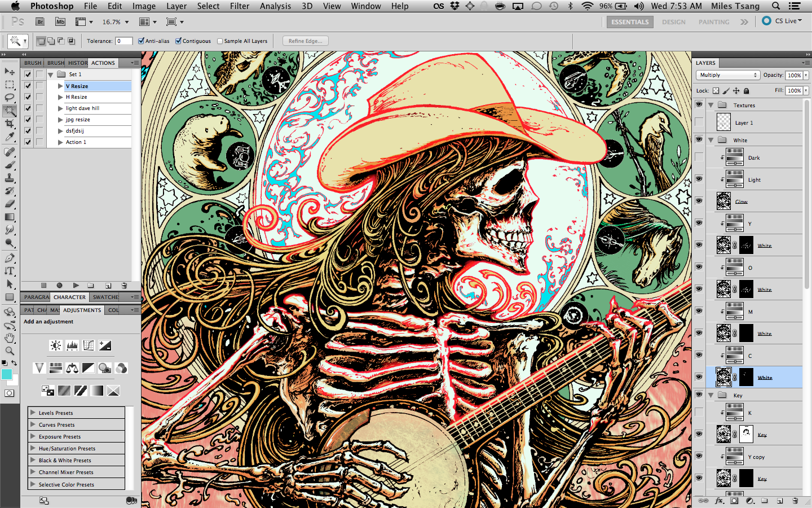Click the Play action button

pyautogui.click(x=76, y=286)
